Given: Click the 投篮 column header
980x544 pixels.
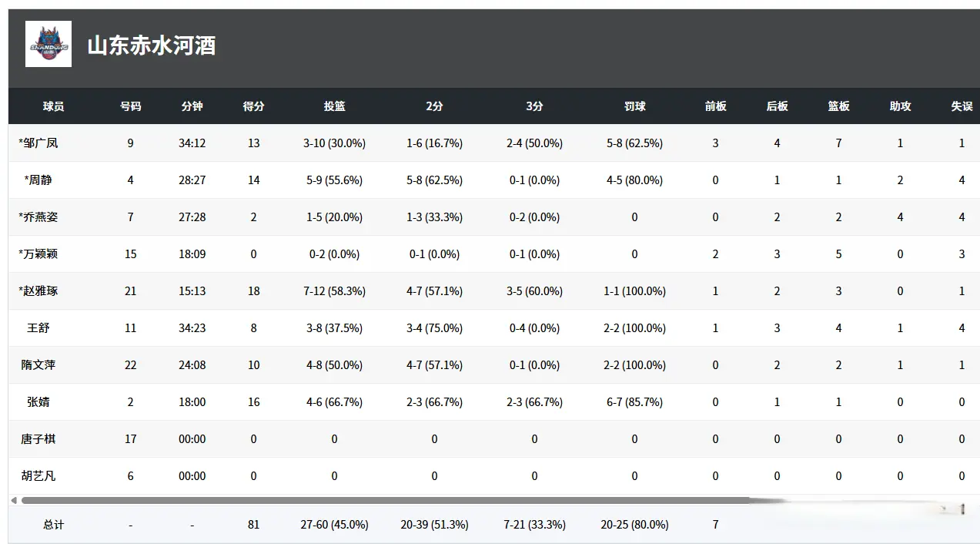Looking at the screenshot, I should [334, 106].
